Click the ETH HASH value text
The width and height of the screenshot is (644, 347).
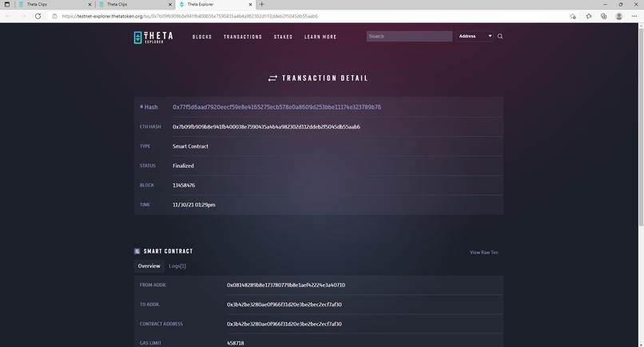tap(266, 126)
